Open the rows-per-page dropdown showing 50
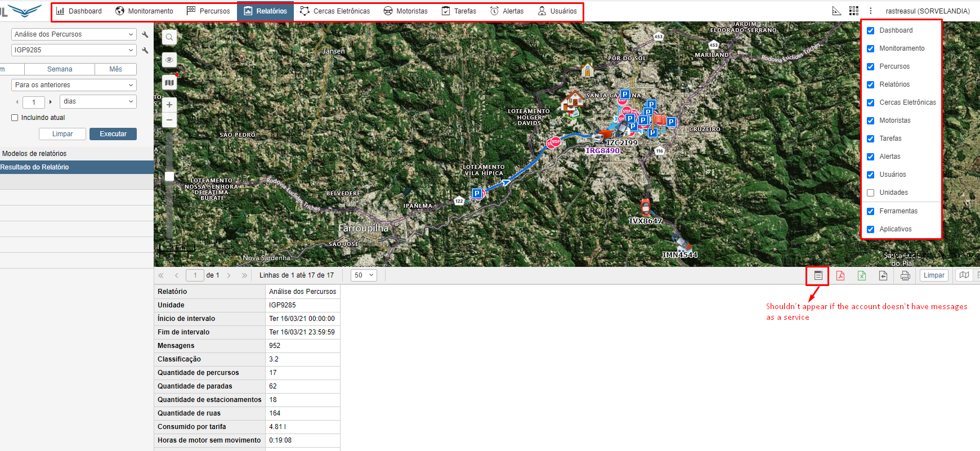Image resolution: width=980 pixels, height=451 pixels. pyautogui.click(x=364, y=275)
